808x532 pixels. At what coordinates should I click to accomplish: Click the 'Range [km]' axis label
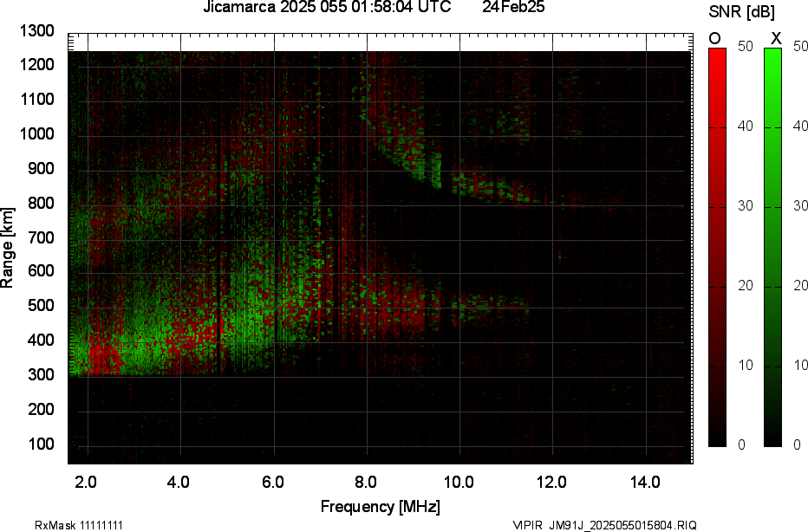coord(7,248)
